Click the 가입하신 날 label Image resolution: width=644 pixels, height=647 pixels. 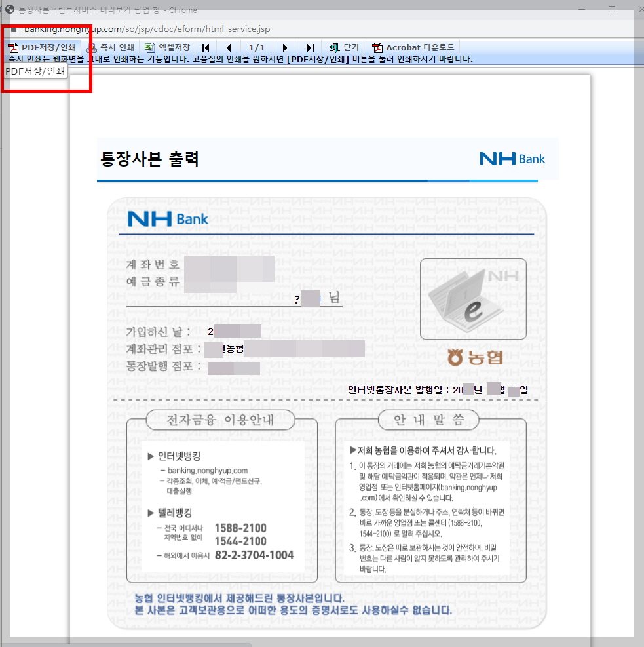pos(158,332)
